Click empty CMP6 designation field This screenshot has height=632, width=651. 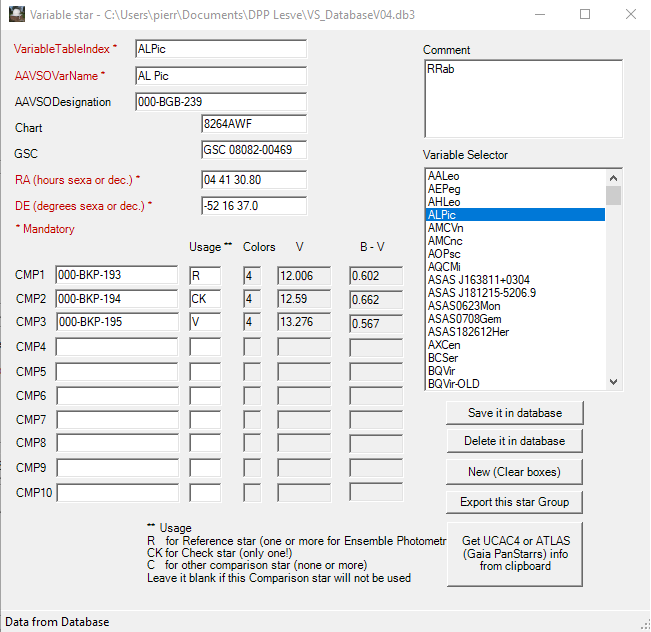click(x=117, y=396)
